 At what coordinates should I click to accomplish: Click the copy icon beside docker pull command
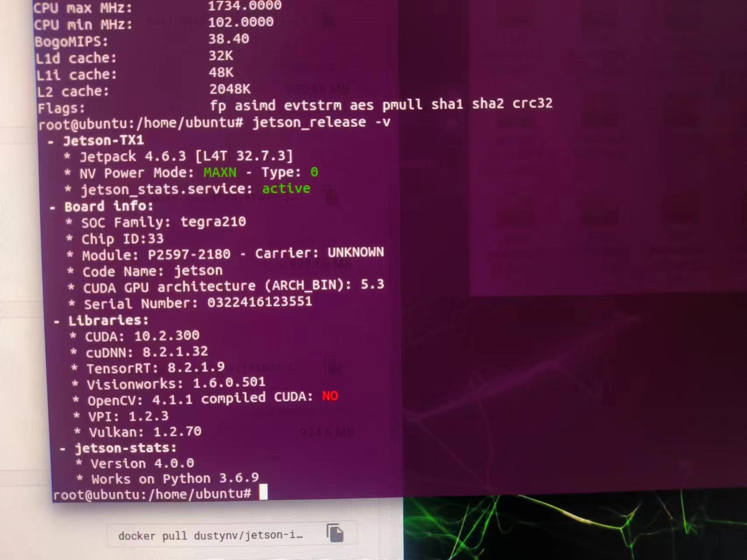click(x=335, y=532)
